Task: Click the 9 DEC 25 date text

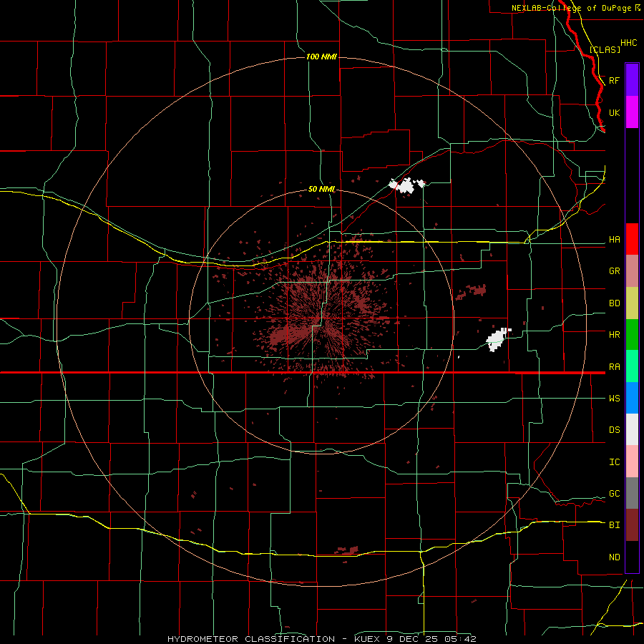Action: [413, 639]
